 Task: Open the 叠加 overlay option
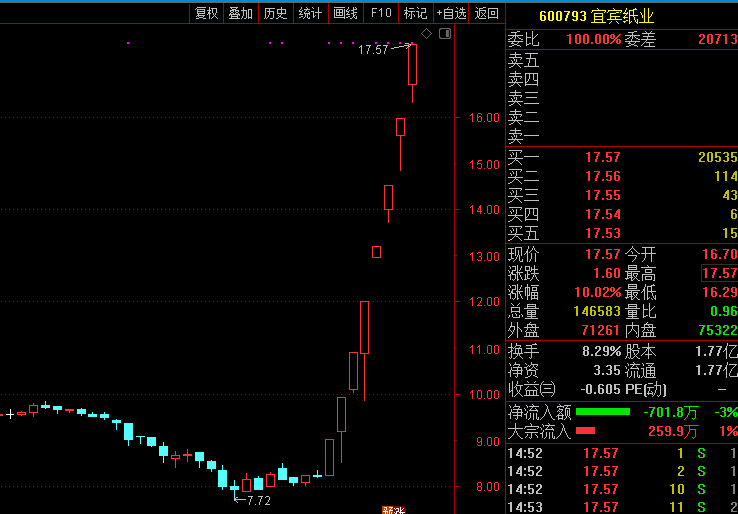[240, 13]
